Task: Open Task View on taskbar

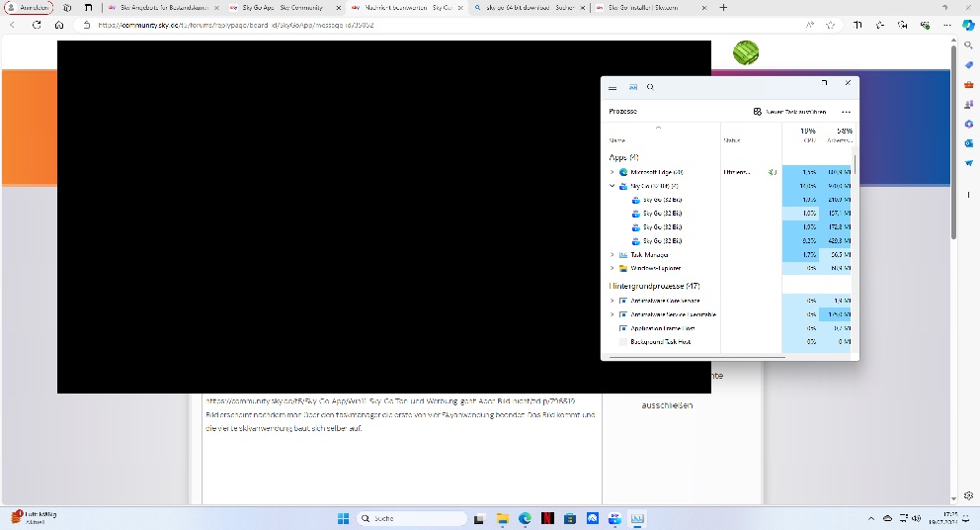Action: coord(479,518)
